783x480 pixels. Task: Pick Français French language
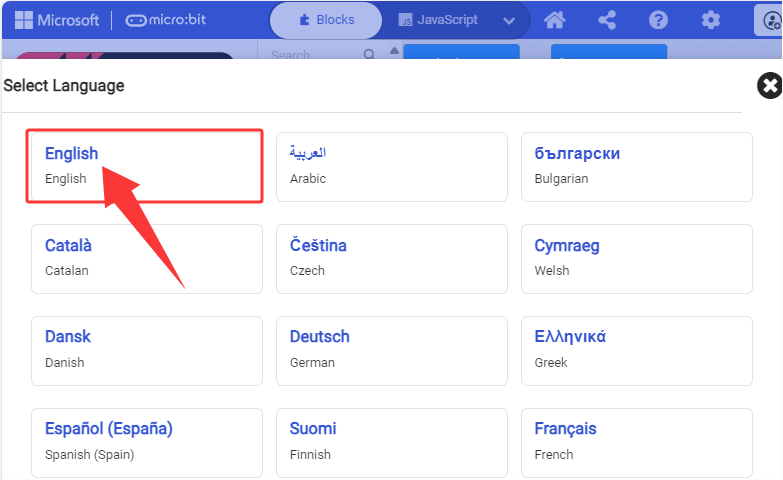637,443
